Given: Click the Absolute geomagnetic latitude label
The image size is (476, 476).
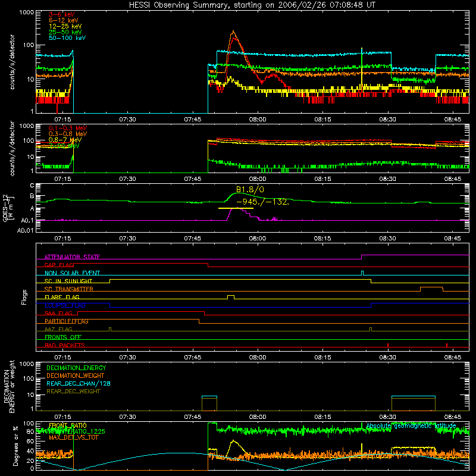Looking at the screenshot, I should coord(411,426).
